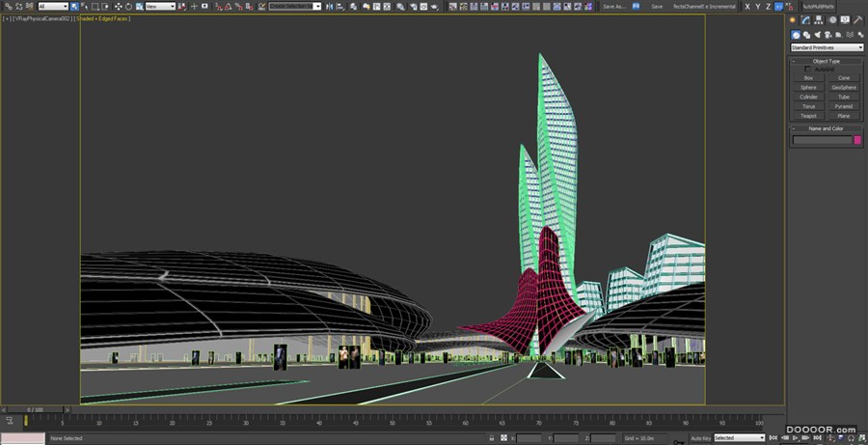Viewport: 868px width, 445px height.
Task: Restrict transform to Y axis
Action: (758, 7)
